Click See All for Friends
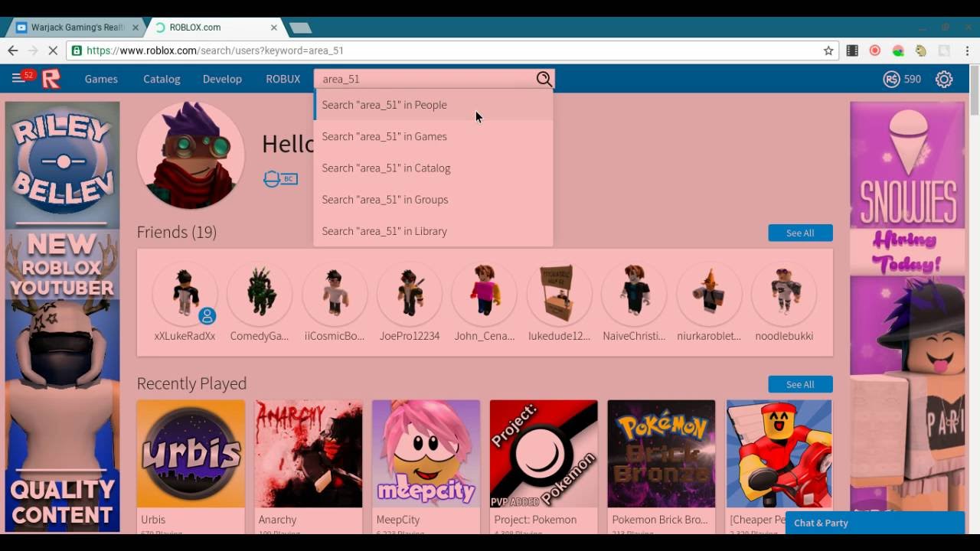This screenshot has width=980, height=551. click(x=800, y=233)
